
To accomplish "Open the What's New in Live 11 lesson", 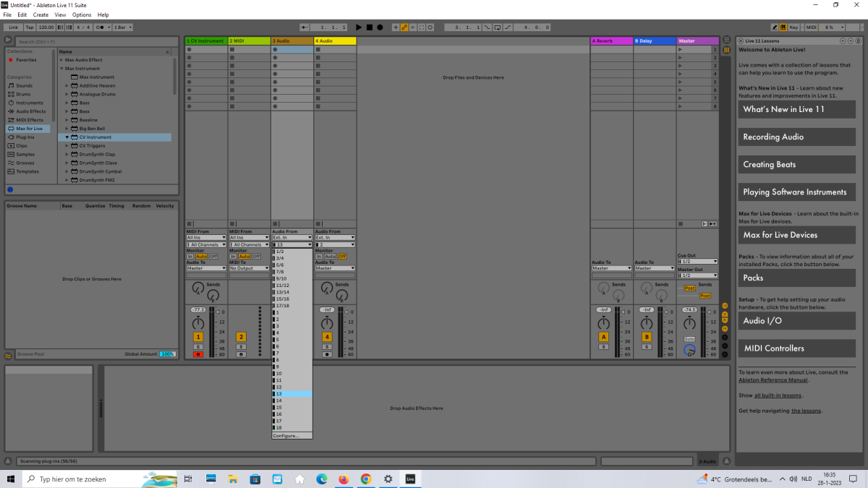I will [x=796, y=109].
